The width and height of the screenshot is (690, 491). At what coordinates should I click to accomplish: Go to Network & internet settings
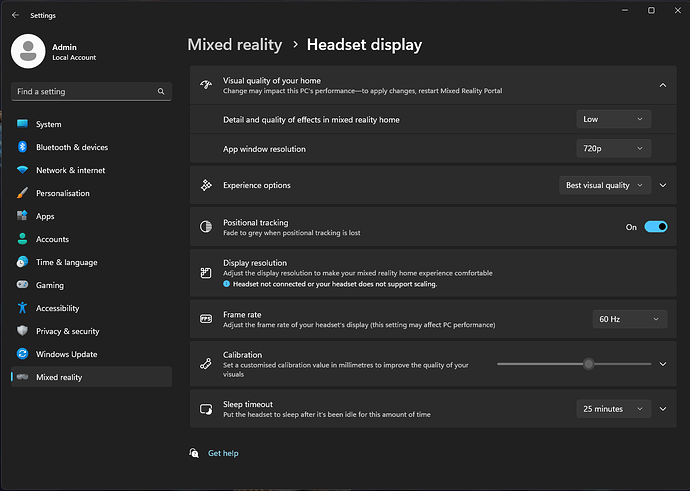pos(92,170)
